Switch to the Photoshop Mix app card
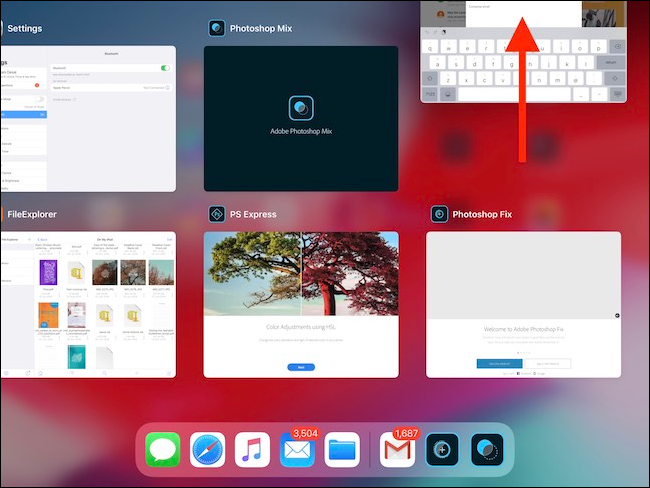 301,119
